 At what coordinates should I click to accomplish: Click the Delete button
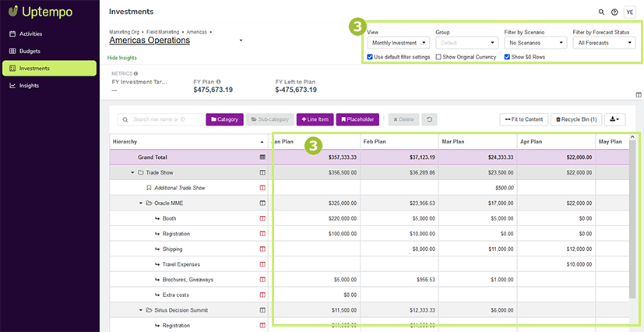point(403,119)
